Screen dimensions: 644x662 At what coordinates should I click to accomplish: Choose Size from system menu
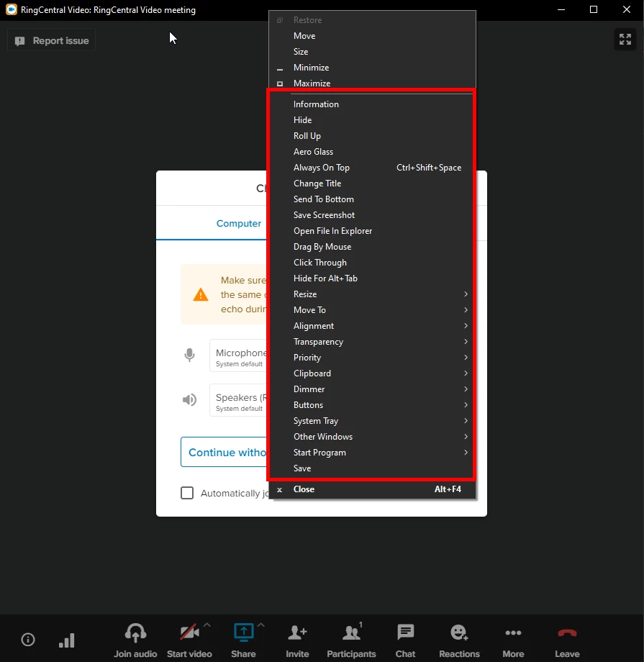tap(373, 52)
